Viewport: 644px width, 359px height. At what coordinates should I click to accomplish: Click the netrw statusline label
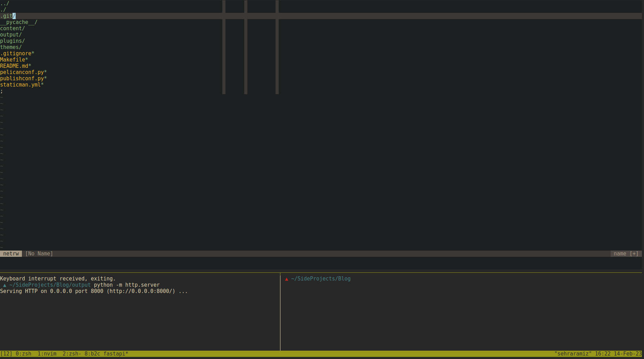[x=11, y=254]
